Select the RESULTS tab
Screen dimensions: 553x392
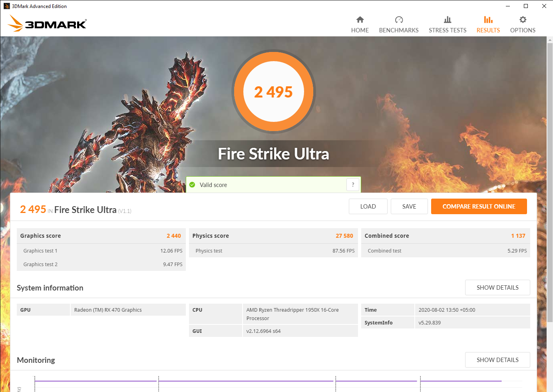(488, 25)
